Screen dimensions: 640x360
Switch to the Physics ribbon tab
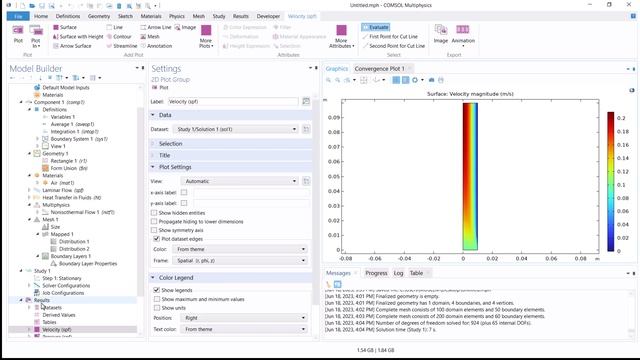[177, 16]
